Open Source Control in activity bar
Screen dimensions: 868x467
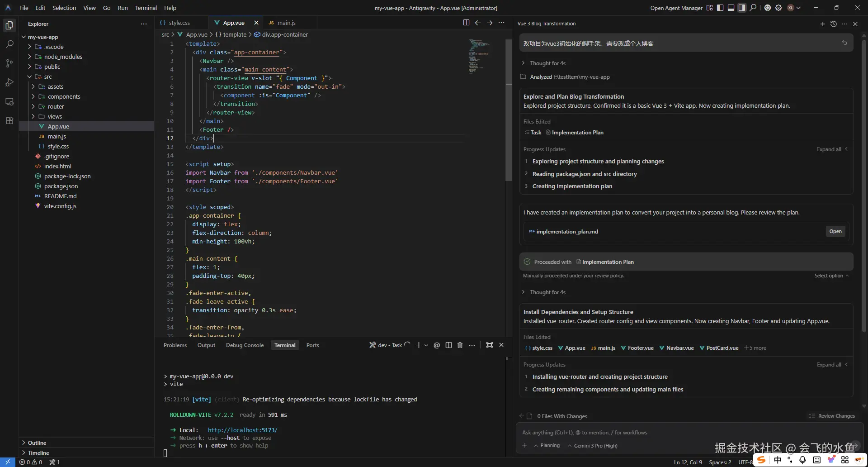tap(9, 63)
